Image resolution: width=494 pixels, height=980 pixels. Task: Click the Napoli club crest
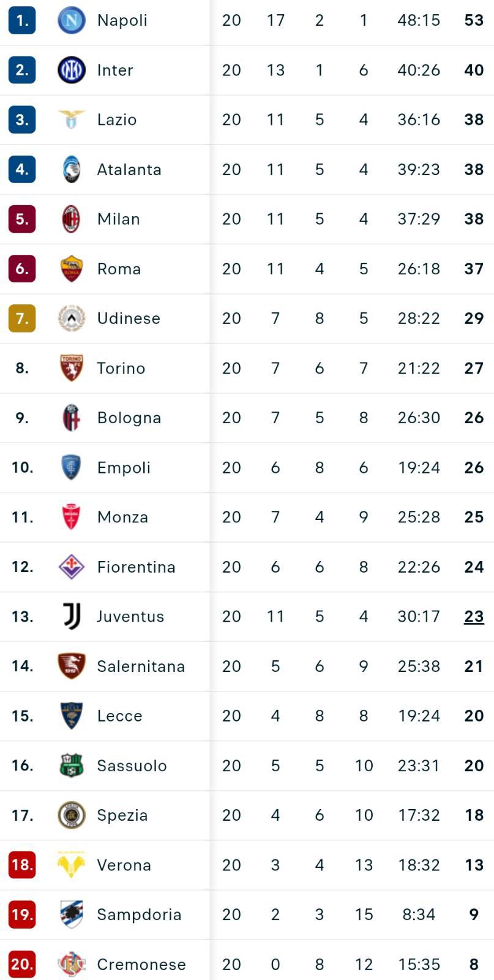click(71, 20)
